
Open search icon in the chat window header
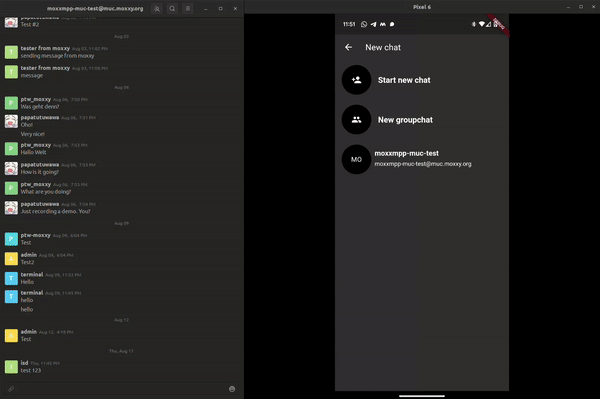(x=172, y=8)
